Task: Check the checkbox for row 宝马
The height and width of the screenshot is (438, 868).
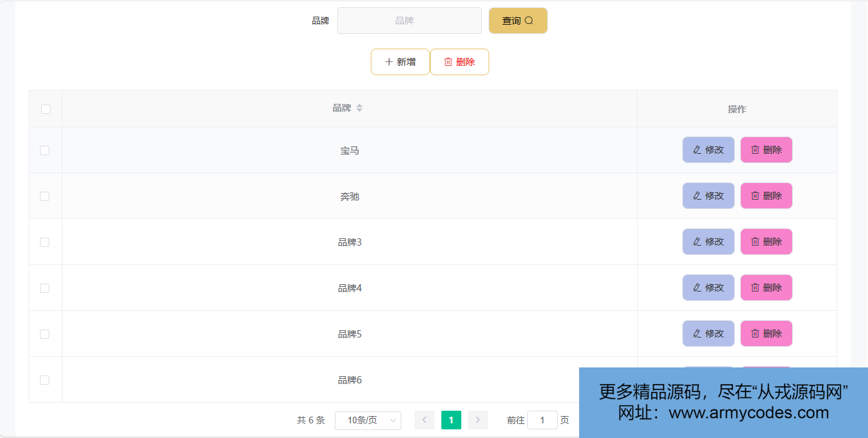Action: [x=45, y=150]
